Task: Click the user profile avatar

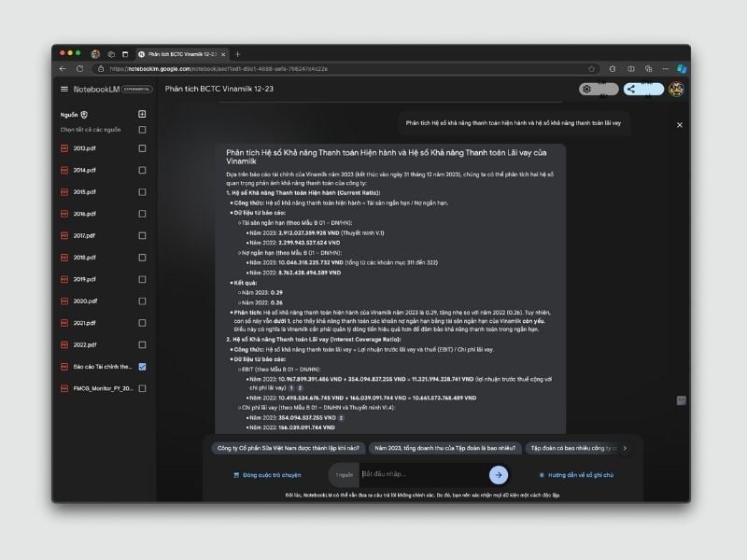Action: point(676,89)
